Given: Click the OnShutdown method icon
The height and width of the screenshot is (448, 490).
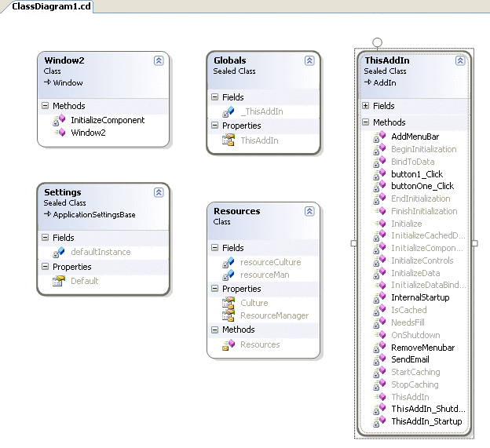Looking at the screenshot, I should click(x=380, y=335).
